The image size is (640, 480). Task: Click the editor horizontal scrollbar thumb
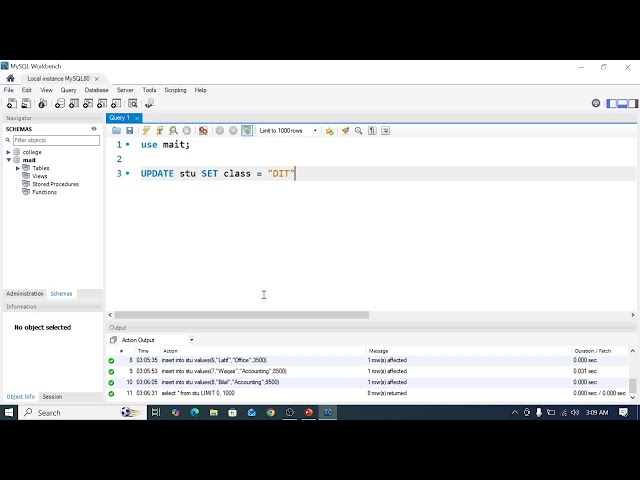[242, 315]
